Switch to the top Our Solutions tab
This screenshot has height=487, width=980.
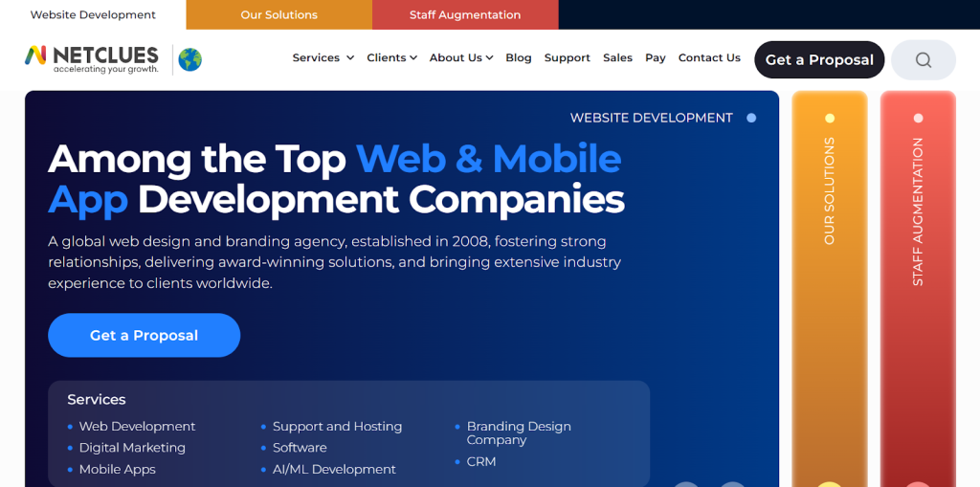(x=278, y=15)
